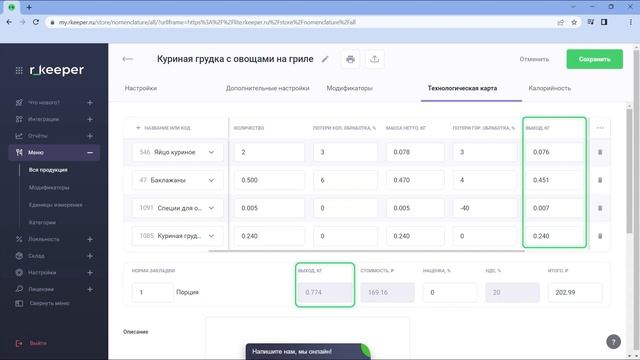The height and width of the screenshot is (360, 640).
Task: Open Категории in sidebar
Action: [42, 222]
